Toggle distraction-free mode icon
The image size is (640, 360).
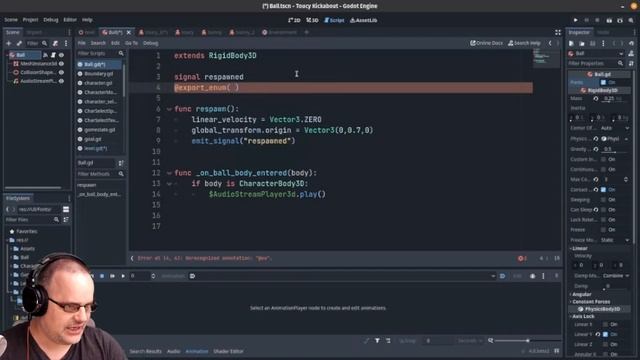[558, 33]
